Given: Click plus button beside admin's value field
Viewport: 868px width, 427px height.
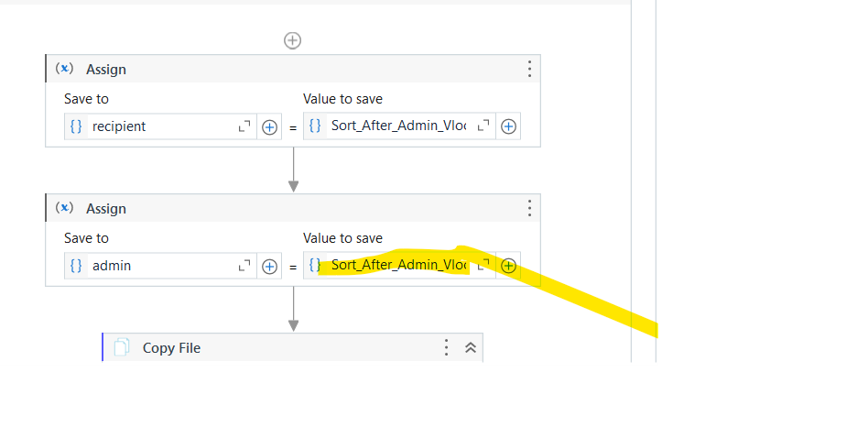Looking at the screenshot, I should pyautogui.click(x=508, y=267).
